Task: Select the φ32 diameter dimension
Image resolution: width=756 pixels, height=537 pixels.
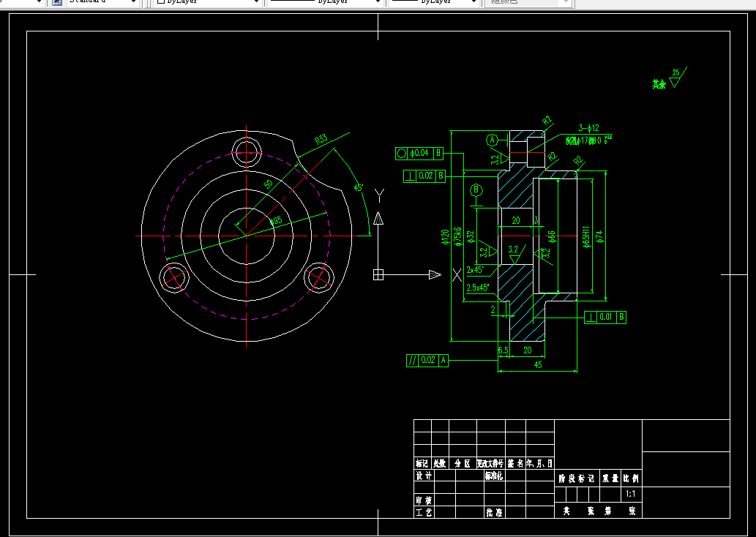Action: click(x=471, y=237)
